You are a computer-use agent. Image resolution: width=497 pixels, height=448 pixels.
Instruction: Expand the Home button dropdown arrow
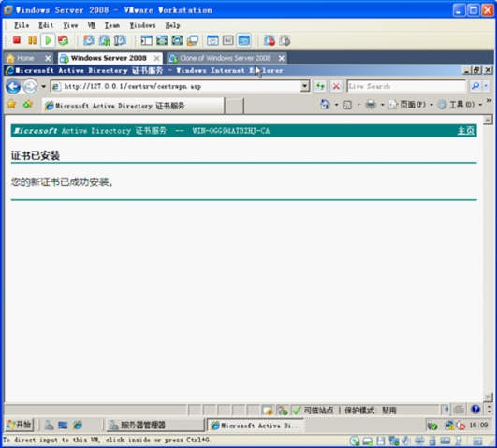pyautogui.click(x=336, y=105)
